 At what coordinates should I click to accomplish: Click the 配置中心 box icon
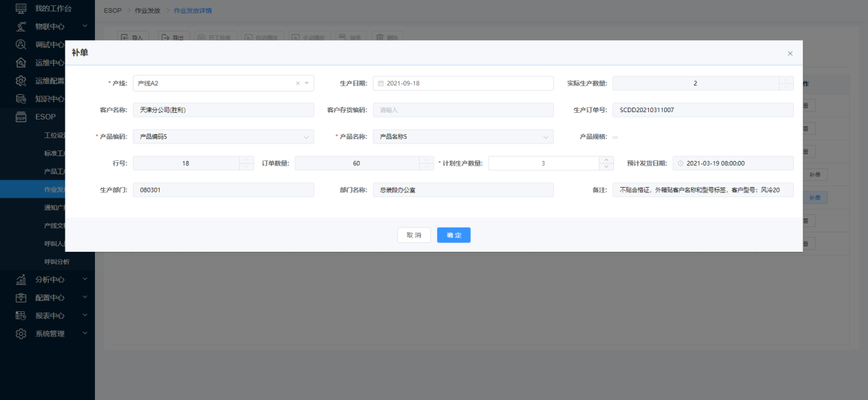[x=21, y=298]
